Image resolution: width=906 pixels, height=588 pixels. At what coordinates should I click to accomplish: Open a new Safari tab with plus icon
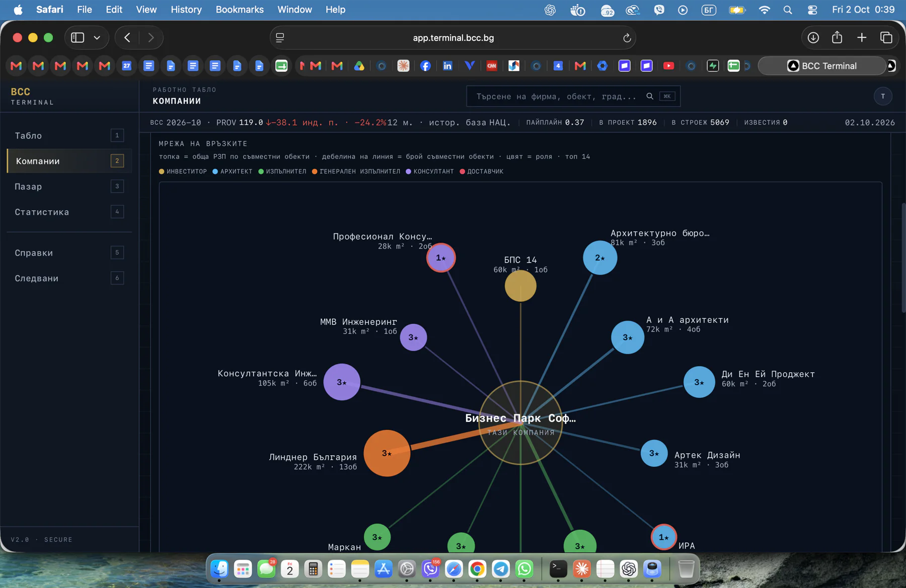point(862,38)
